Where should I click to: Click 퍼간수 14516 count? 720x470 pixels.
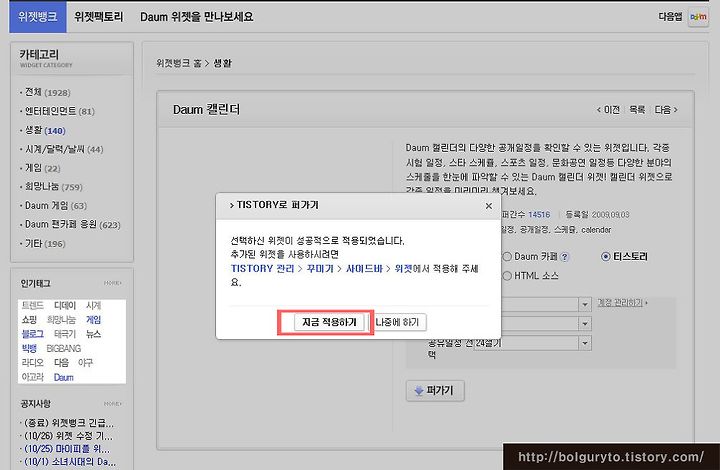coord(526,215)
